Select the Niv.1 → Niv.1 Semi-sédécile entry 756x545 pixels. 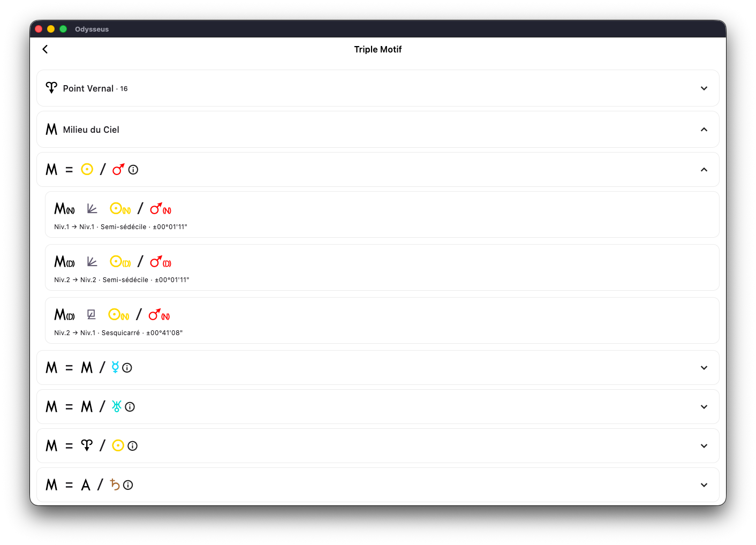(x=382, y=215)
